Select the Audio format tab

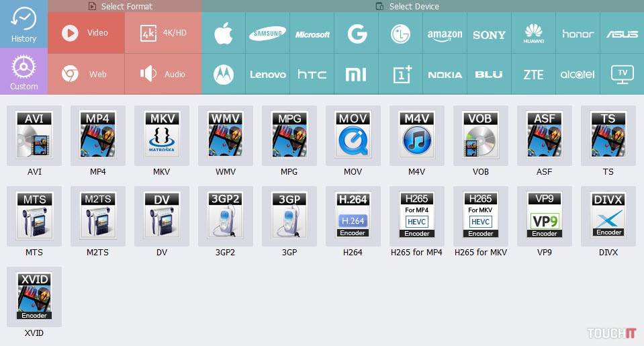pos(163,75)
